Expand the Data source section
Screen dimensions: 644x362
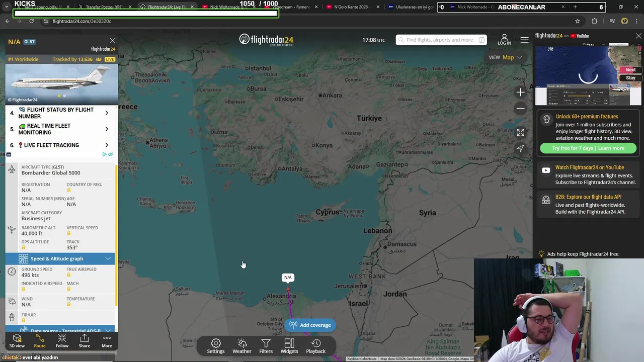tap(60, 330)
